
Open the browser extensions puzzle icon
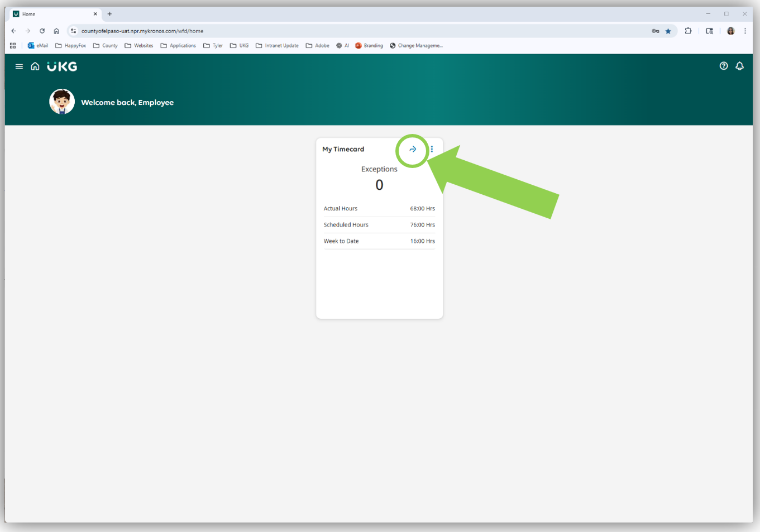689,31
